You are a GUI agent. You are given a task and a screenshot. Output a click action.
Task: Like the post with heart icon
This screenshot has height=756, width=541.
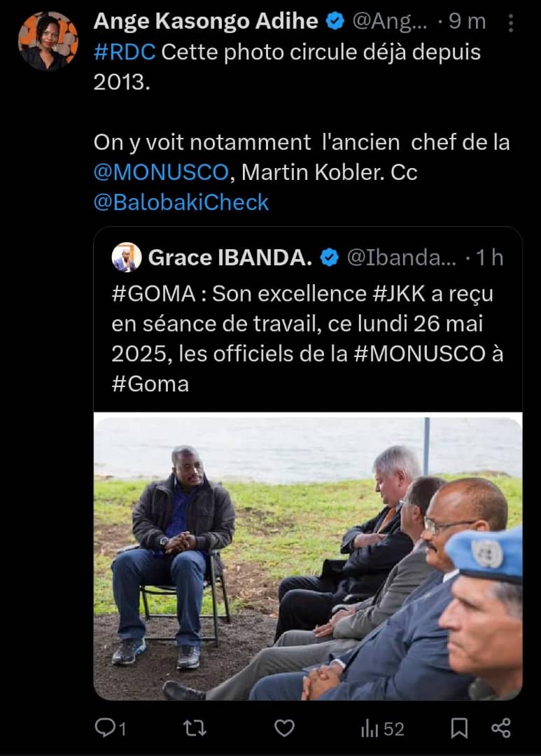pos(284,729)
